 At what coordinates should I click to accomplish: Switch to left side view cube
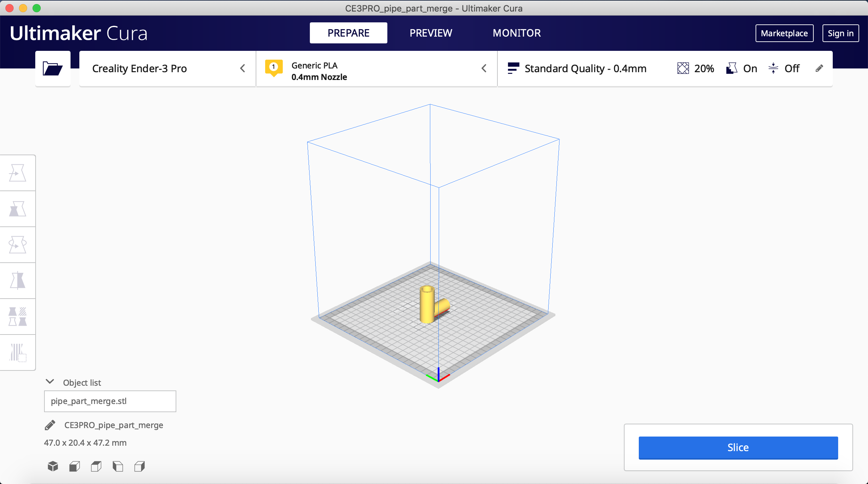(118, 466)
